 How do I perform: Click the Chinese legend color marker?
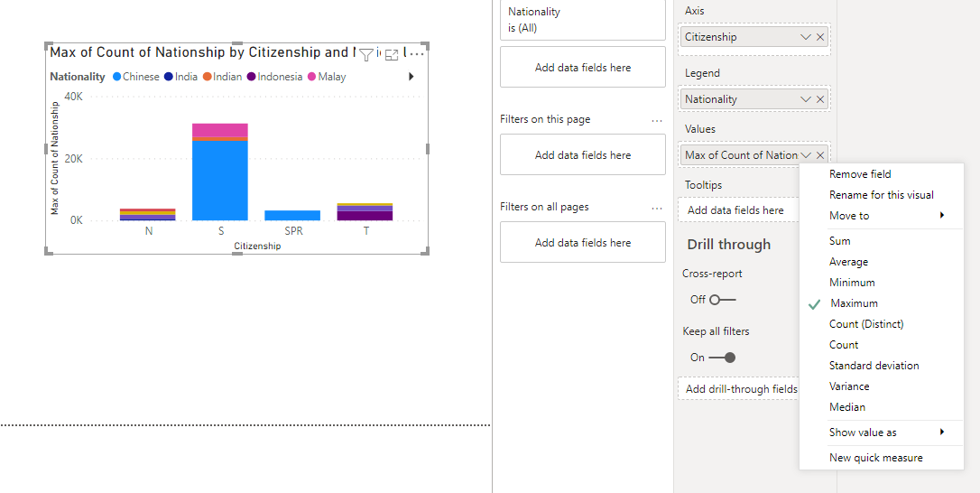[x=117, y=77]
